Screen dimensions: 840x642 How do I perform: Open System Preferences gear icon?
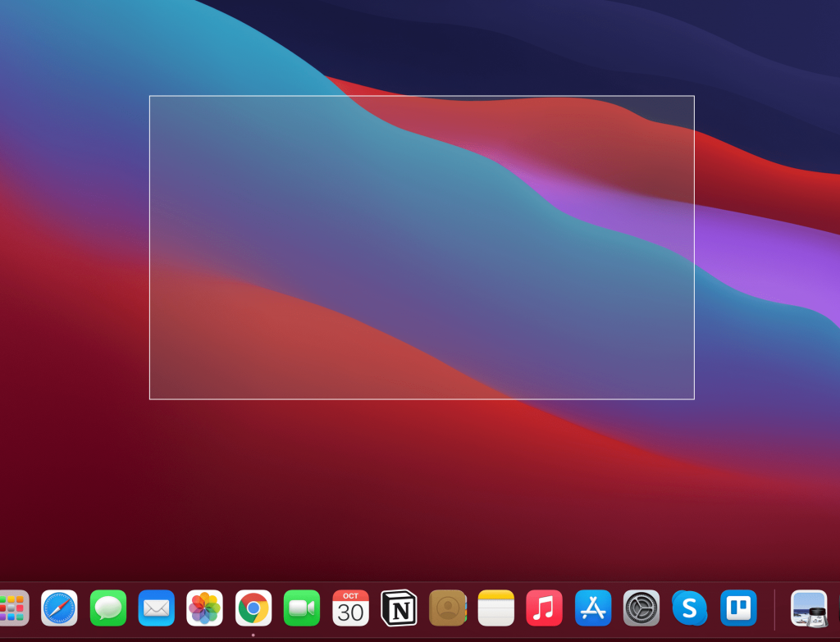pos(641,608)
